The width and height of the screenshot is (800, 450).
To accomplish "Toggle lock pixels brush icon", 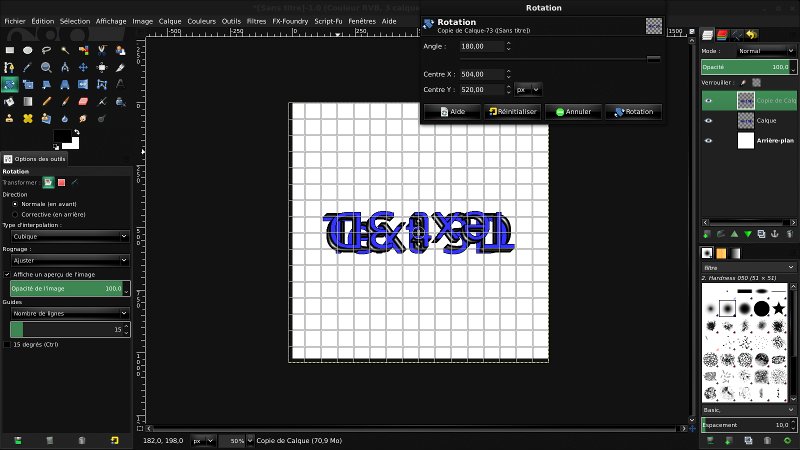I will [x=743, y=82].
